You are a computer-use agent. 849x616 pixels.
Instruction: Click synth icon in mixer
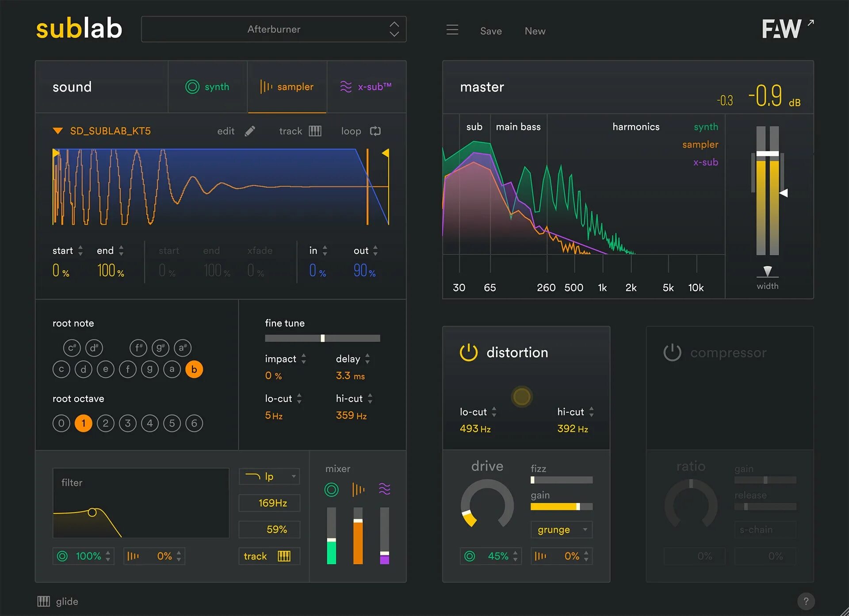[331, 489]
